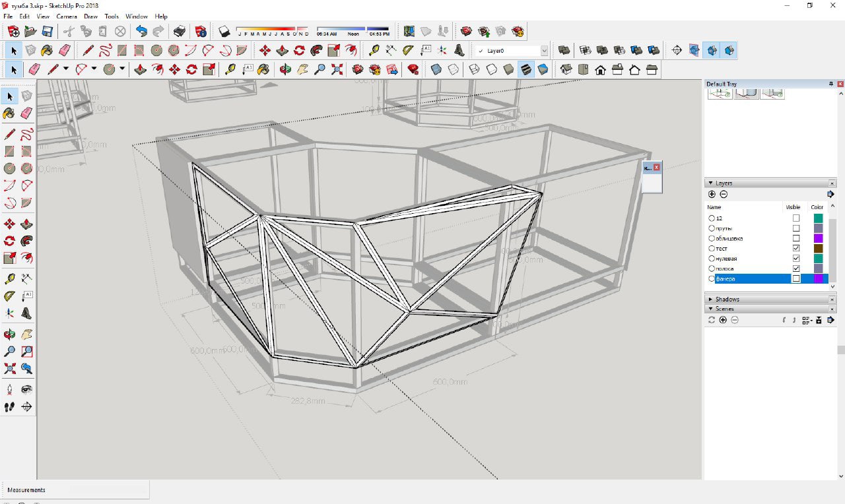
Task: Click the Undo arrow in the top toolbar
Action: click(141, 31)
